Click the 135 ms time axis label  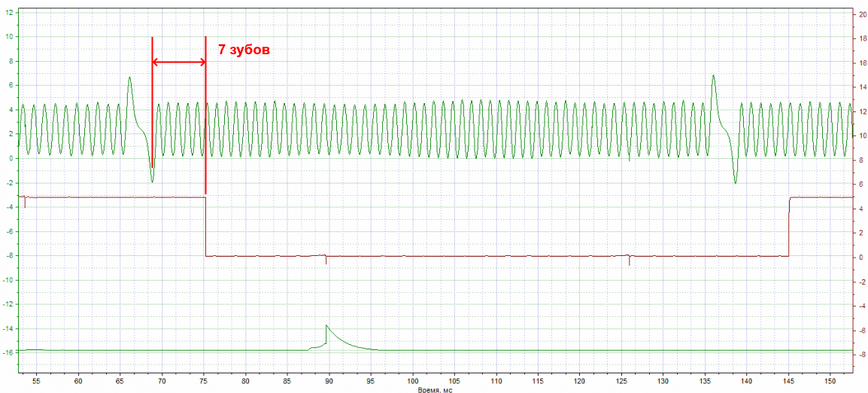tap(706, 382)
